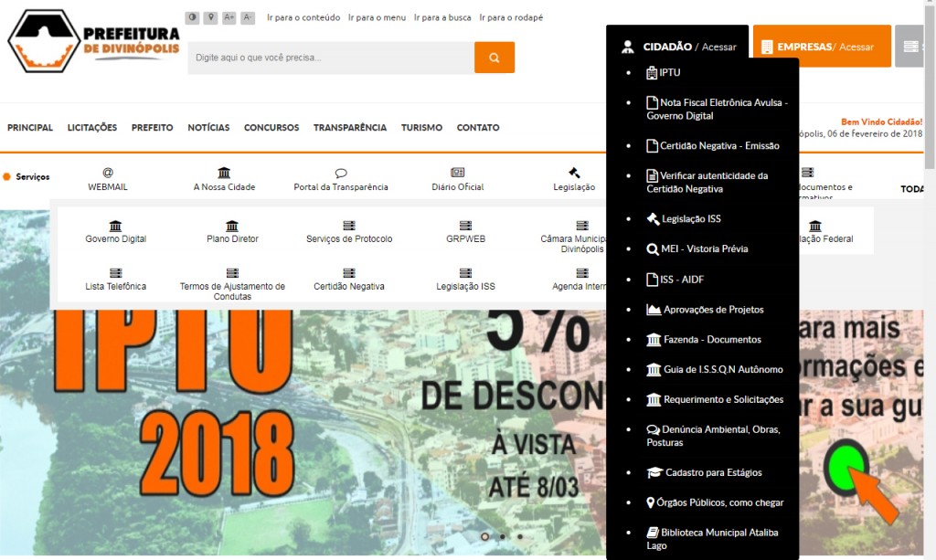936x560 pixels.
Task: Open Portal da Transparência service
Action: [341, 179]
